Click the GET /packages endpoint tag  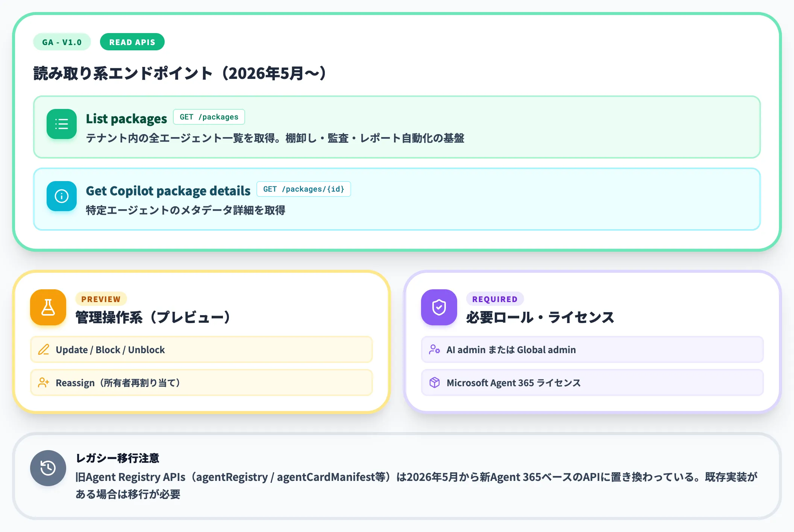pos(209,117)
